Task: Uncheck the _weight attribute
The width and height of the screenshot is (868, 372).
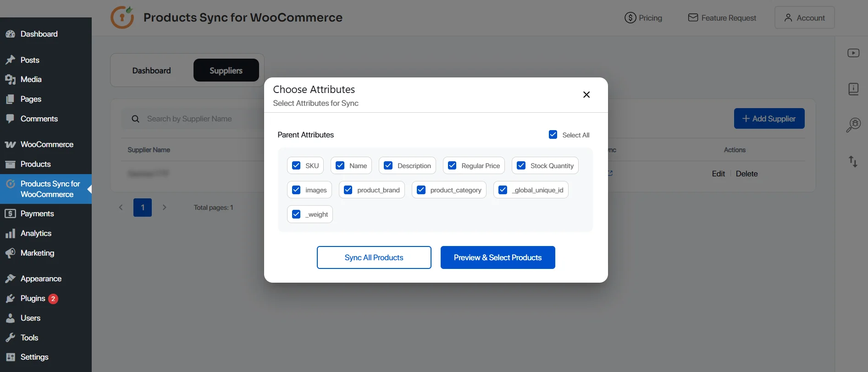Action: point(296,214)
